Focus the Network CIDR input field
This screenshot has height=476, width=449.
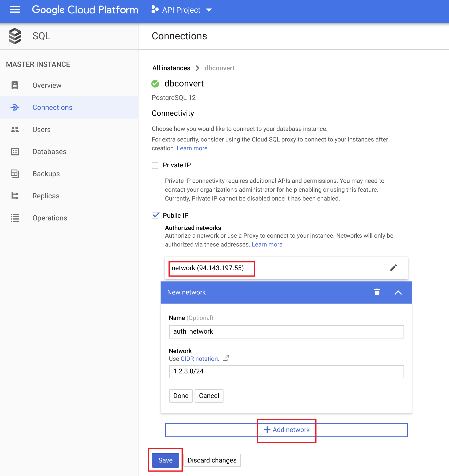[286, 372]
